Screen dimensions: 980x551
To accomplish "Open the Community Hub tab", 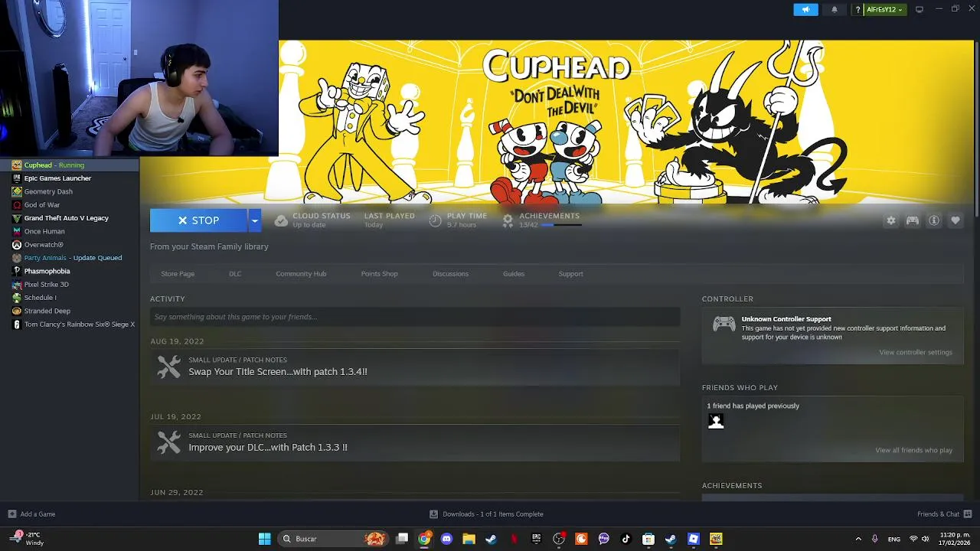I will 301,274.
